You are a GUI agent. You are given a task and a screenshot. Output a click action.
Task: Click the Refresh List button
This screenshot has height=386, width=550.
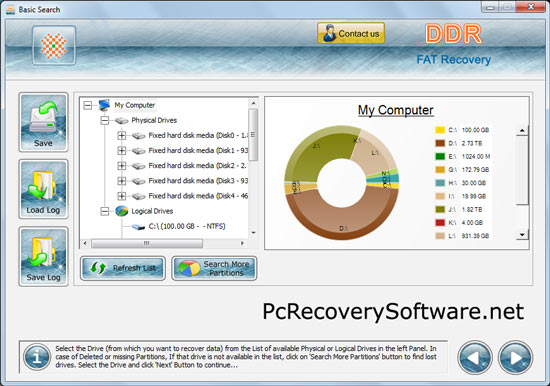click(123, 268)
